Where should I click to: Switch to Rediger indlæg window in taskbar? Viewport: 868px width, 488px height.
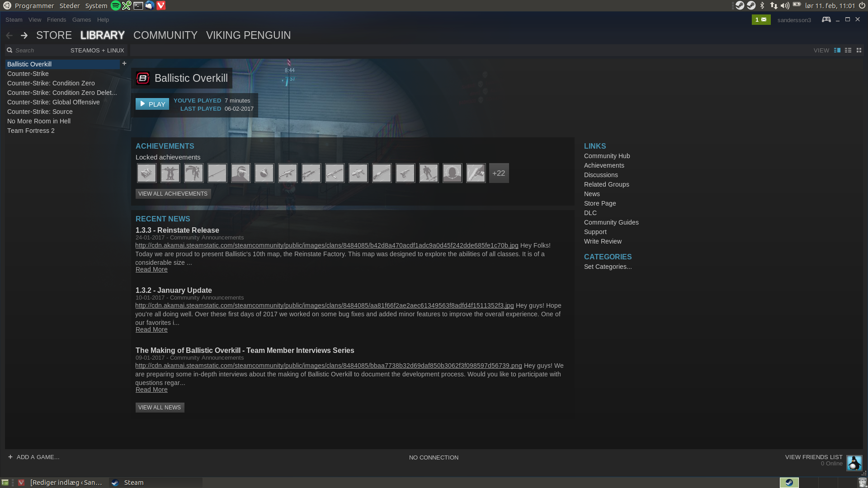[x=61, y=482]
